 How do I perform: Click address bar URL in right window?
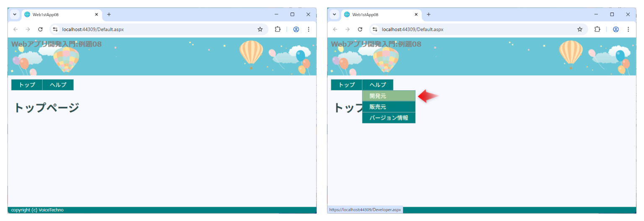pos(413,29)
